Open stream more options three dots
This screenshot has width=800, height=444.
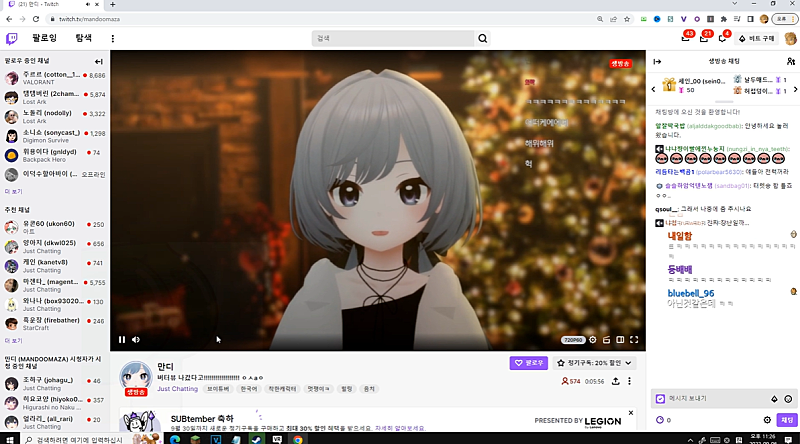pyautogui.click(x=630, y=381)
